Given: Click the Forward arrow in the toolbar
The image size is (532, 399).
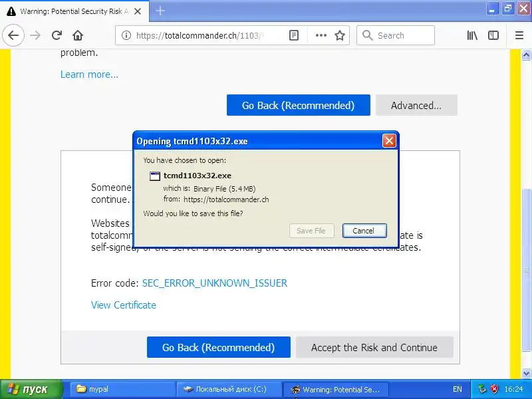Looking at the screenshot, I should [35, 35].
